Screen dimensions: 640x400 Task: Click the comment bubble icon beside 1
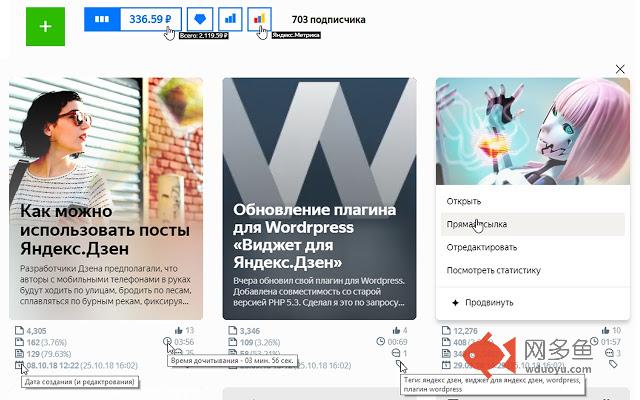coord(396,353)
